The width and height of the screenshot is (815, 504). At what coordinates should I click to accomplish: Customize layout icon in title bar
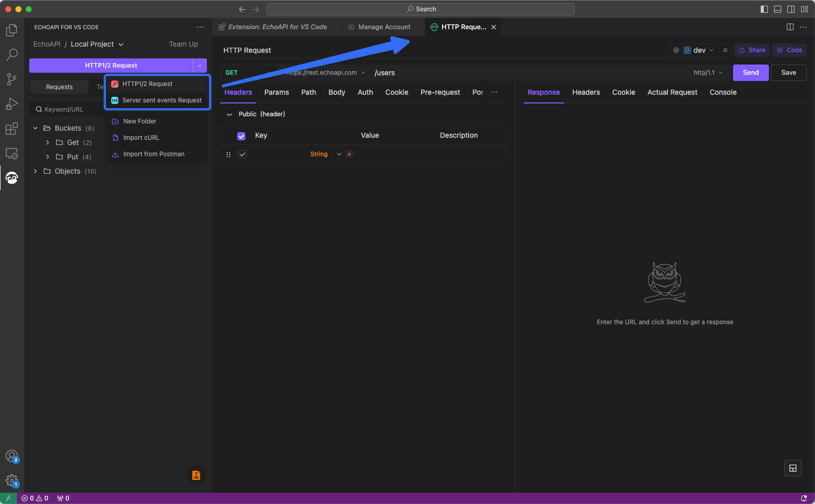pos(804,9)
